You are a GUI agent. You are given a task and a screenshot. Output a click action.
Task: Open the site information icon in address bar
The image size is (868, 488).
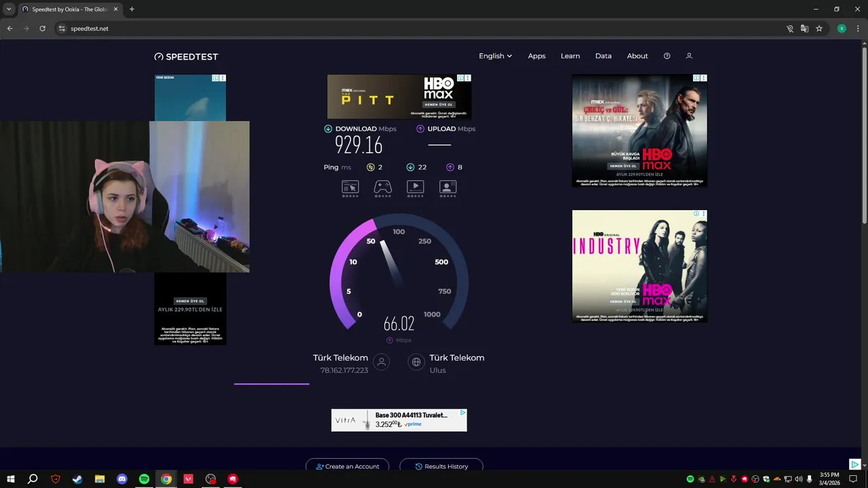point(62,28)
